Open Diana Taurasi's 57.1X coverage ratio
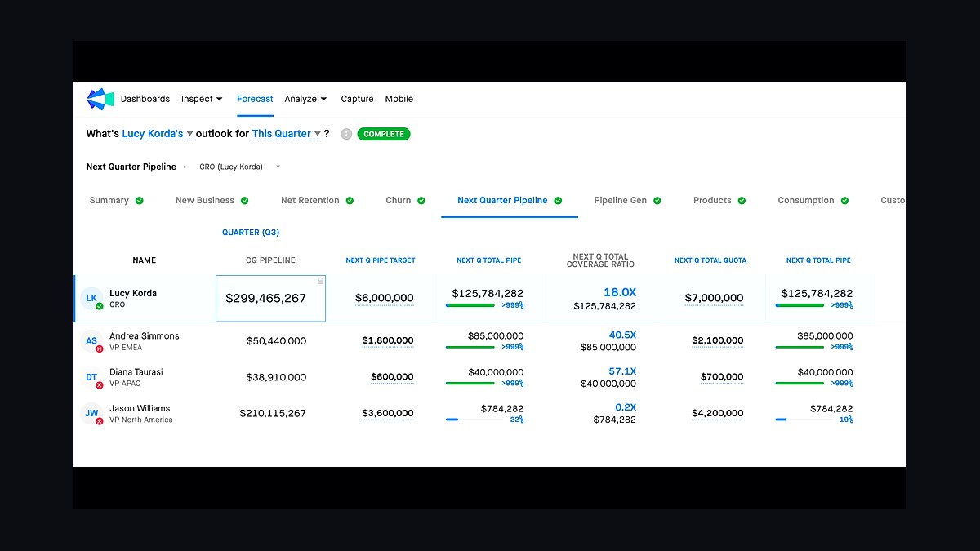Viewport: 980px width, 551px height. click(622, 371)
